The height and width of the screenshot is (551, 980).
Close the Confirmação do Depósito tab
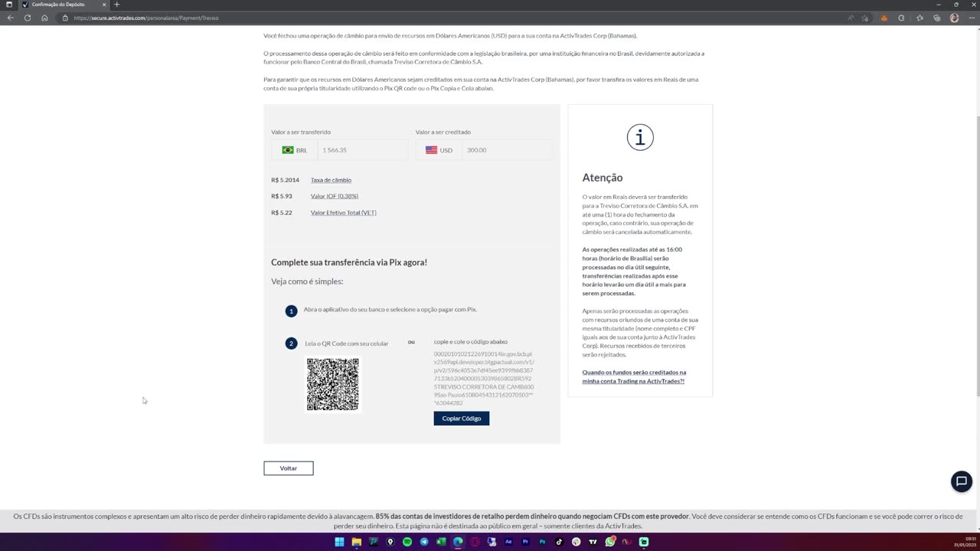[104, 5]
